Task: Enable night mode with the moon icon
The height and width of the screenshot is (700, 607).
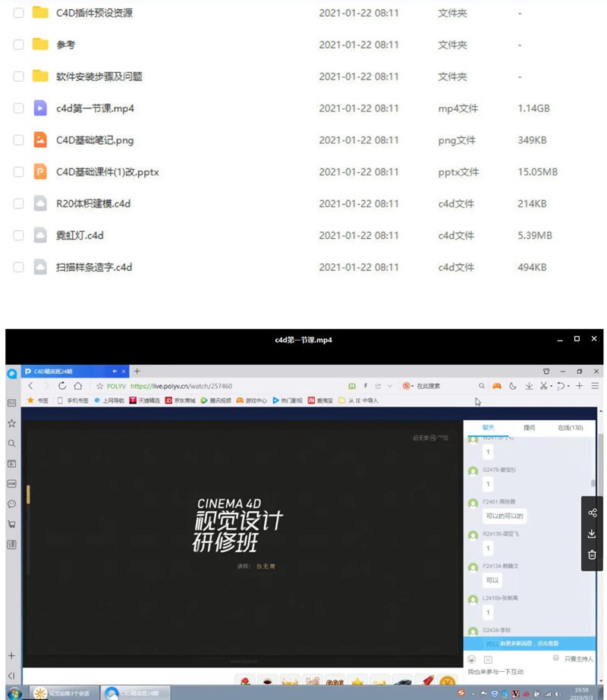Action: [x=513, y=386]
